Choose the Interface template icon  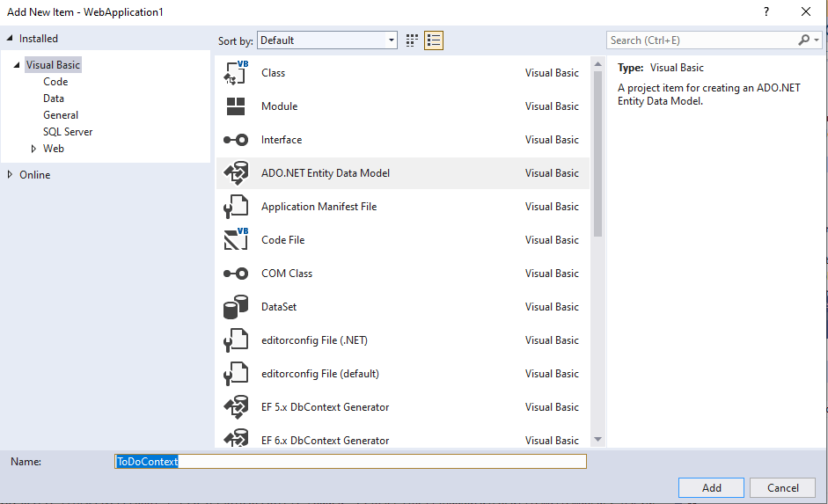(x=236, y=140)
